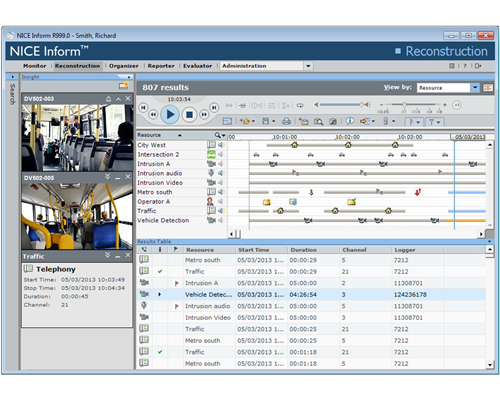Click the DV502-003 bus video thumbnail
The height and width of the screenshot is (400, 500).
coord(77,138)
